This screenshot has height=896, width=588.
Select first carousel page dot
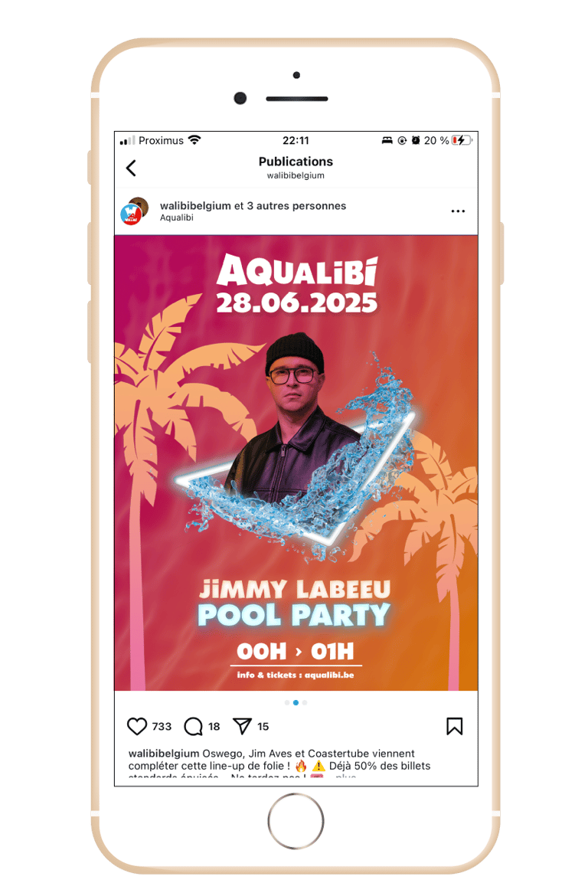click(287, 703)
